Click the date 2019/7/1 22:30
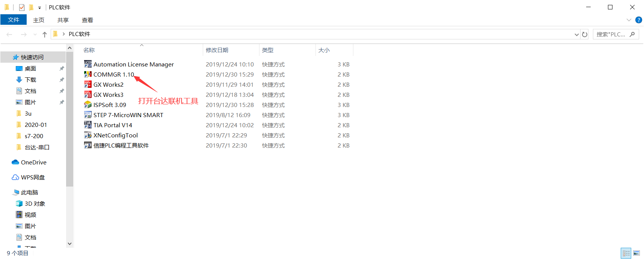Screen dimensions: 644x259 (x=226, y=145)
